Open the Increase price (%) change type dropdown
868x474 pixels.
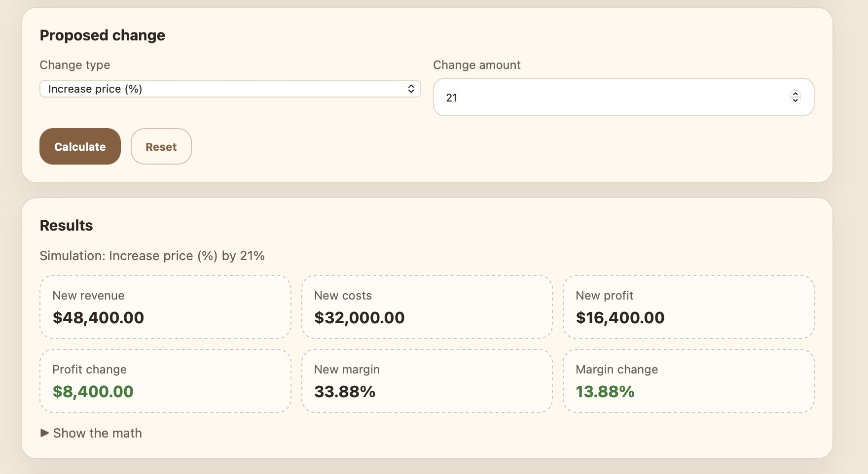click(x=229, y=89)
